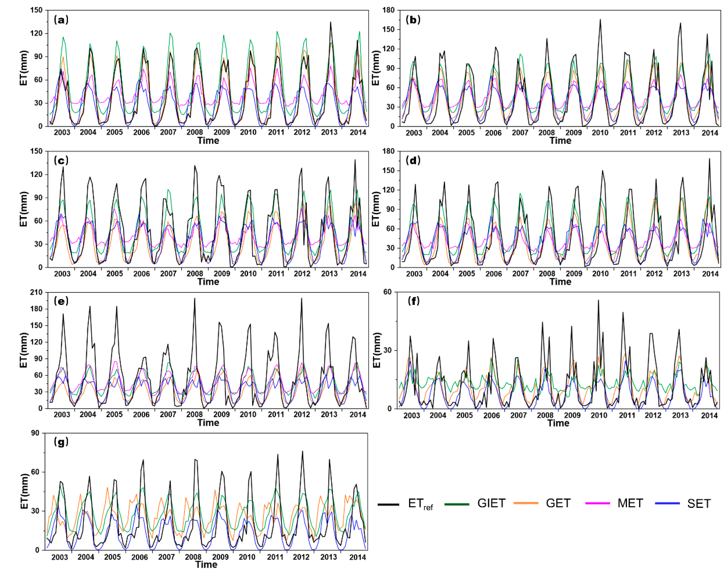Click panel label (a)
The width and height of the screenshot is (728, 576).
coord(61,20)
